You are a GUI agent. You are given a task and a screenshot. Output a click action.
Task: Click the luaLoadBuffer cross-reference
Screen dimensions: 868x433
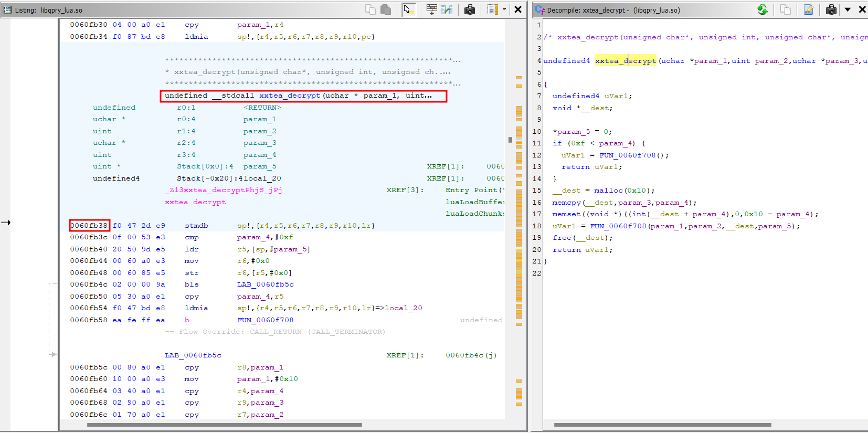[475, 202]
